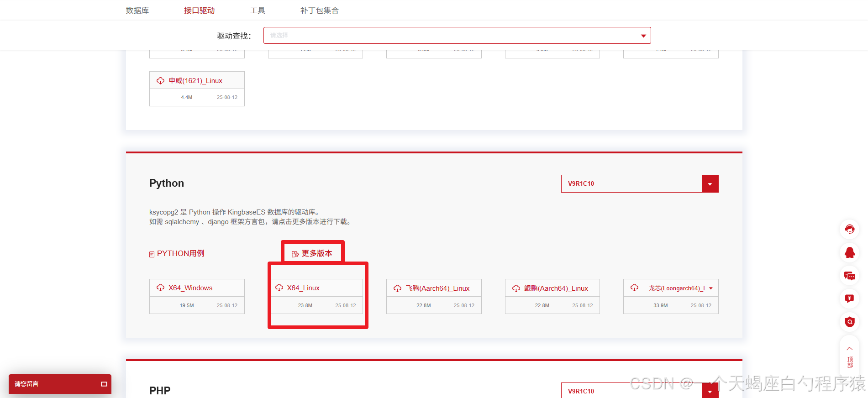868x398 pixels.
Task: Open the 更多版本 link
Action: tap(317, 253)
